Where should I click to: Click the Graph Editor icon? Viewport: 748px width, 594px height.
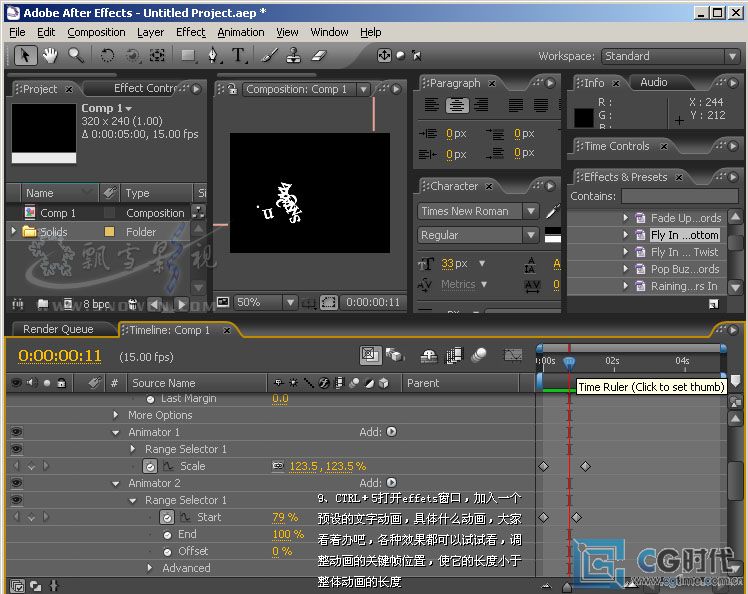click(x=513, y=355)
